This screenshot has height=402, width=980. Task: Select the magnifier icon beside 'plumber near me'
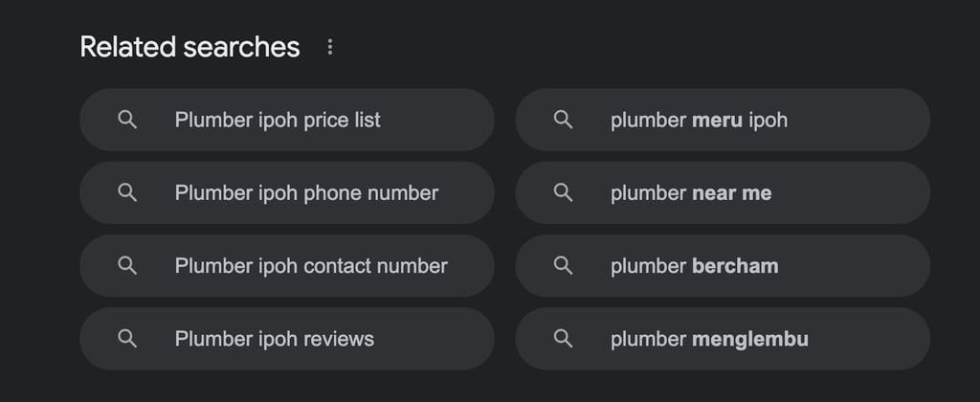(564, 192)
